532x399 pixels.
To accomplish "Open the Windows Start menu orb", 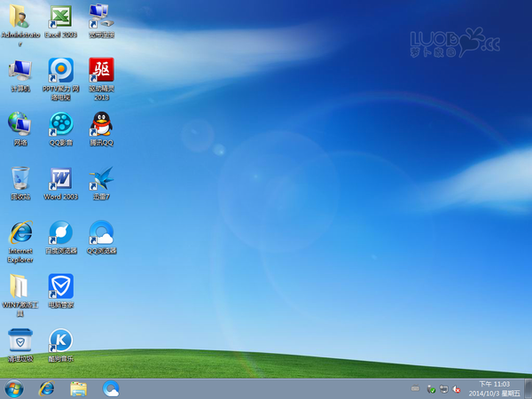I will coord(14,389).
